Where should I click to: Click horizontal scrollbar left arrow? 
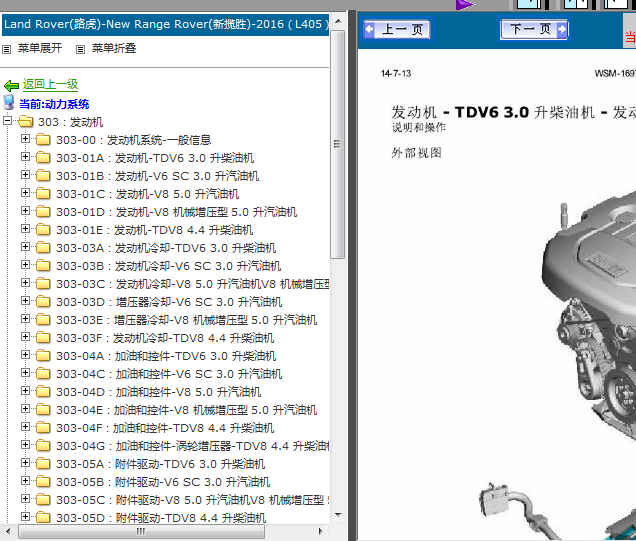[8, 531]
